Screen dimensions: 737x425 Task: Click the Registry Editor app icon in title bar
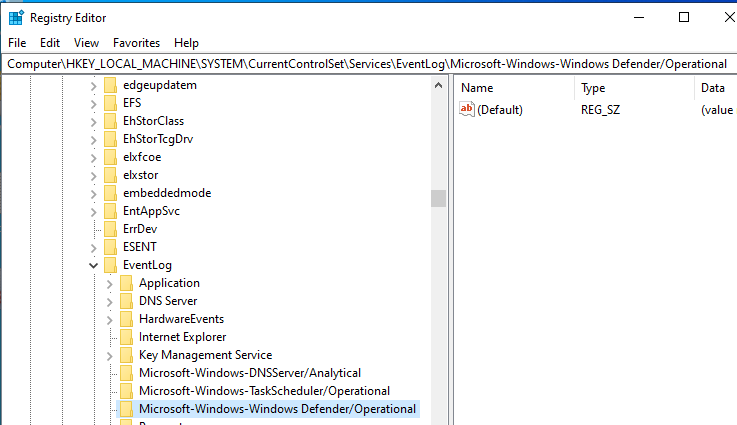click(x=16, y=17)
